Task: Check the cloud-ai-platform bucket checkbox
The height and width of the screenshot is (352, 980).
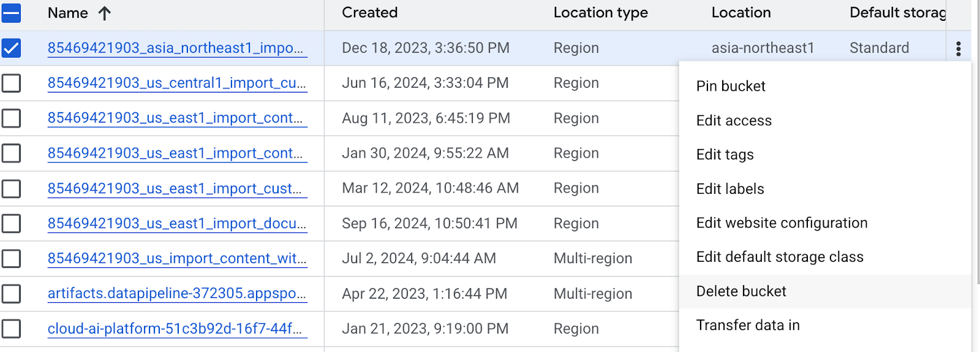Action: click(11, 329)
